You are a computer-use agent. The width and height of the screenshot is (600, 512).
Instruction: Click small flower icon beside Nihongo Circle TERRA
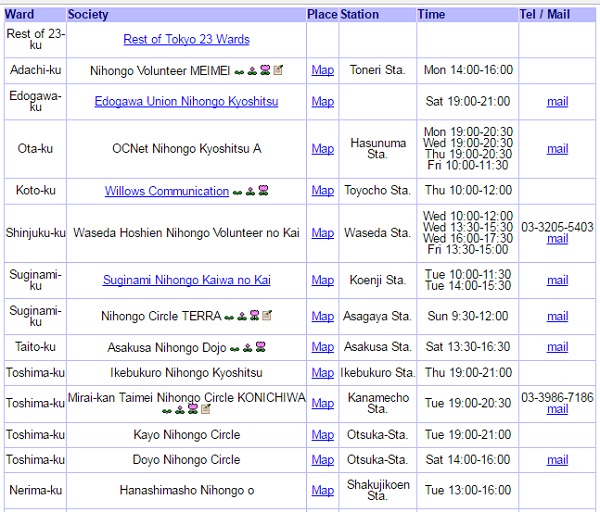tap(241, 316)
